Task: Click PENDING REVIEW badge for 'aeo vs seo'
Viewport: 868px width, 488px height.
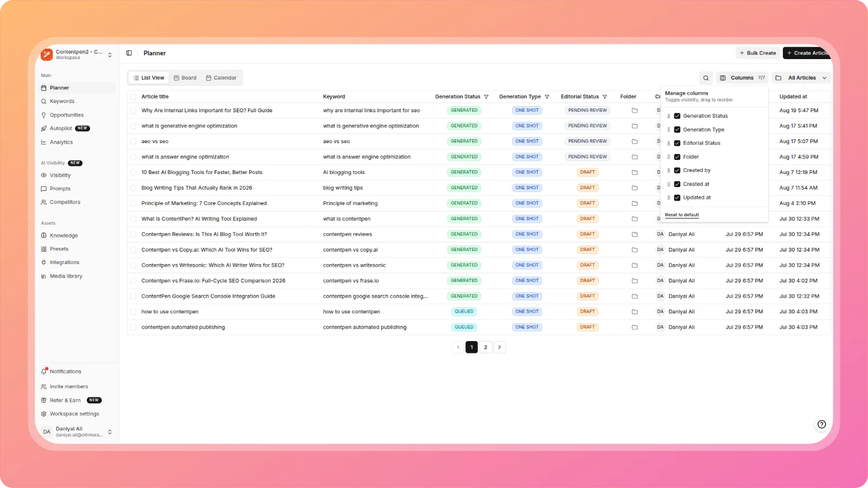Action: [x=588, y=142]
